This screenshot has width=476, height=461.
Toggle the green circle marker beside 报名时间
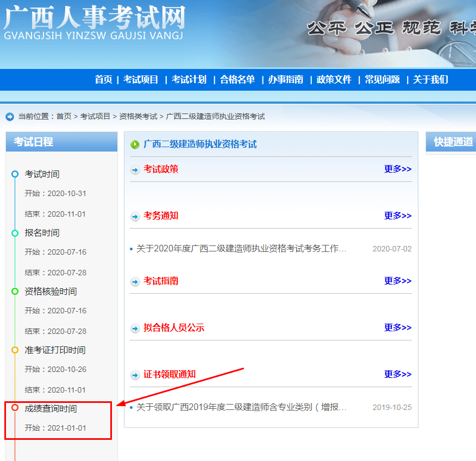[x=15, y=233]
